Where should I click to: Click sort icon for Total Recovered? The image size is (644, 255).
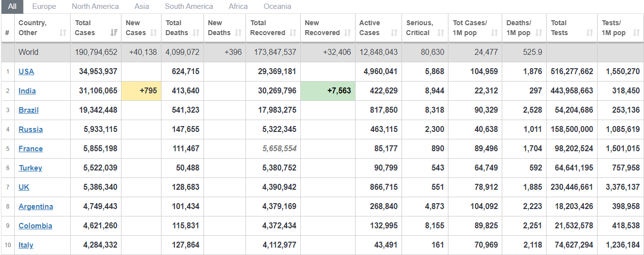(x=293, y=33)
